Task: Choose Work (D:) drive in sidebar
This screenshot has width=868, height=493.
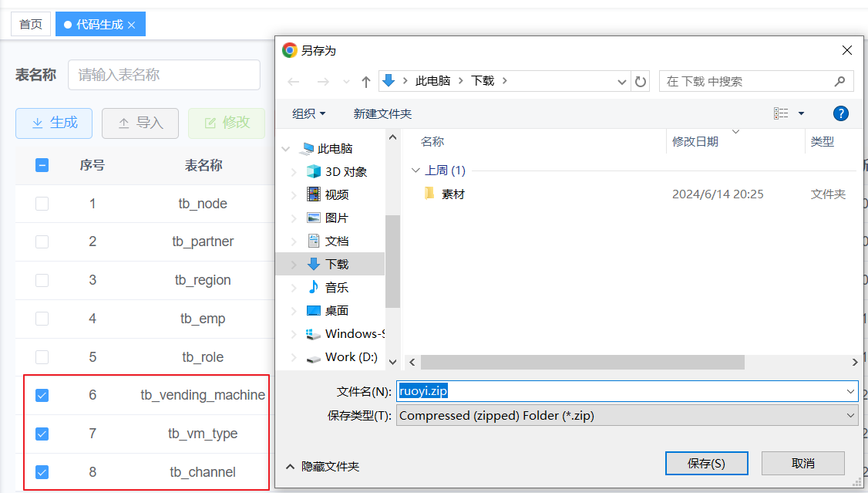Action: pos(351,356)
